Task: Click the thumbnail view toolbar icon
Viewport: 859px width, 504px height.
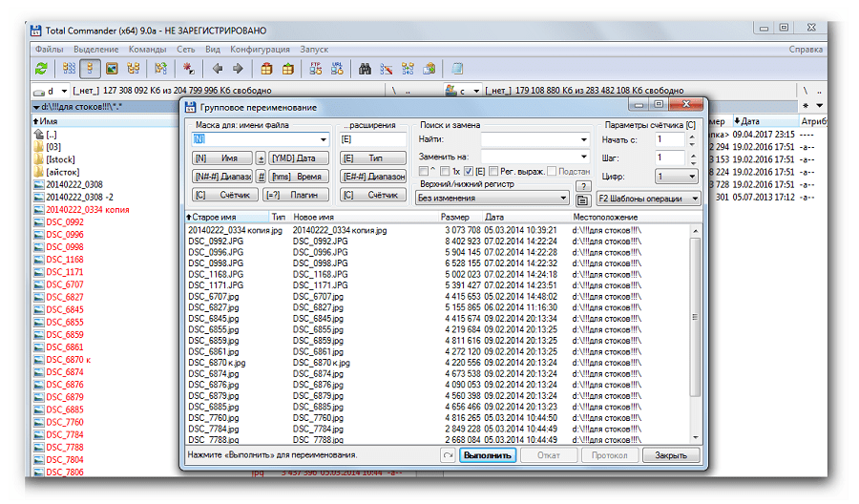Action: pos(112,69)
